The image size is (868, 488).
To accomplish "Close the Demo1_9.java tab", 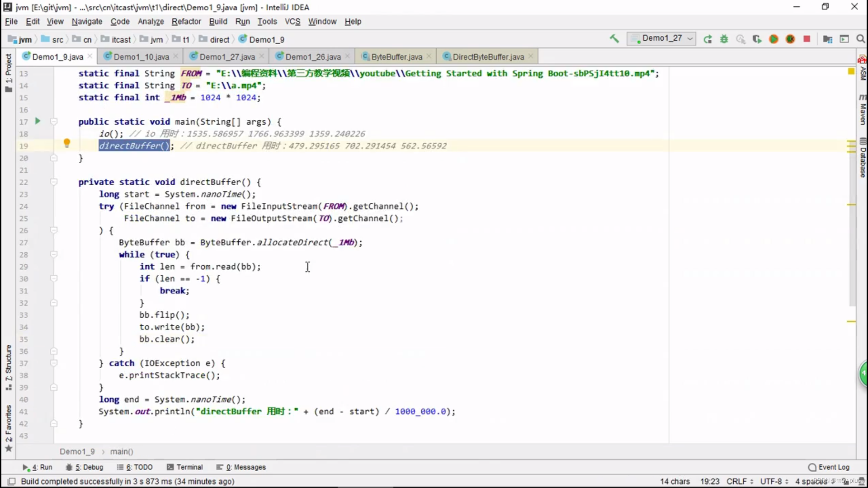I will pyautogui.click(x=90, y=56).
